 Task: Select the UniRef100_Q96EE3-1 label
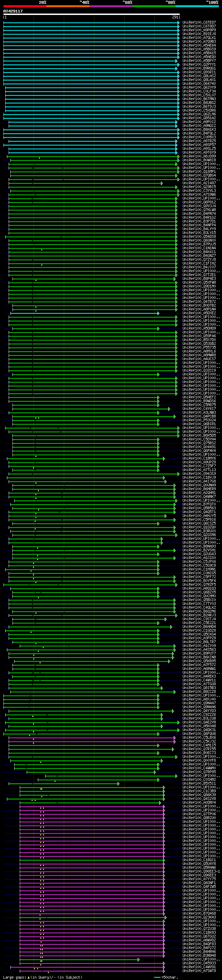[x=201, y=872]
